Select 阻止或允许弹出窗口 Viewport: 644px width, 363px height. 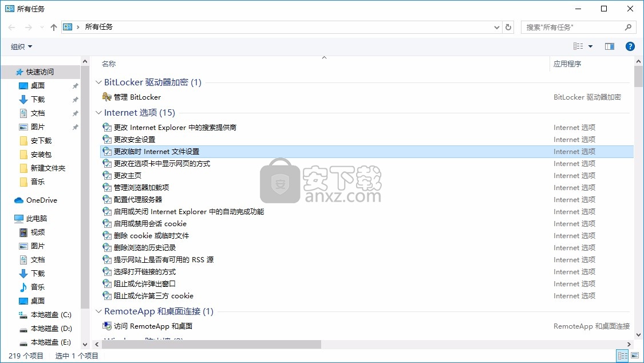145,284
